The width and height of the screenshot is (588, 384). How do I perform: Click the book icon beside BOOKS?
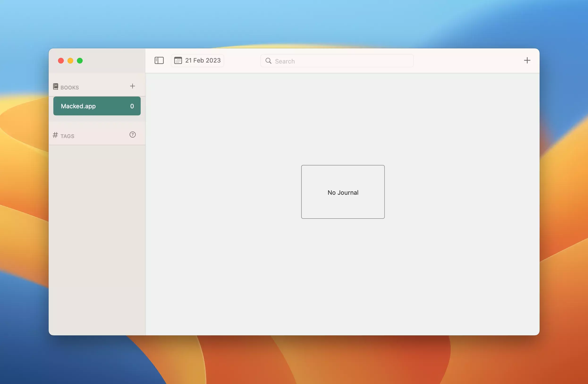coord(55,86)
